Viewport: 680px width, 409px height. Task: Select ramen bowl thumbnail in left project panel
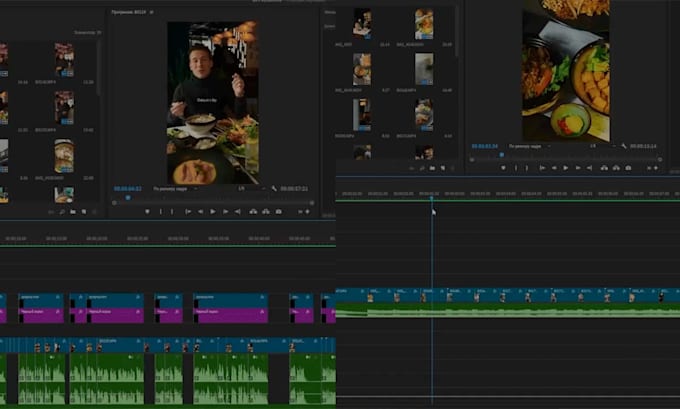pyautogui.click(x=64, y=156)
